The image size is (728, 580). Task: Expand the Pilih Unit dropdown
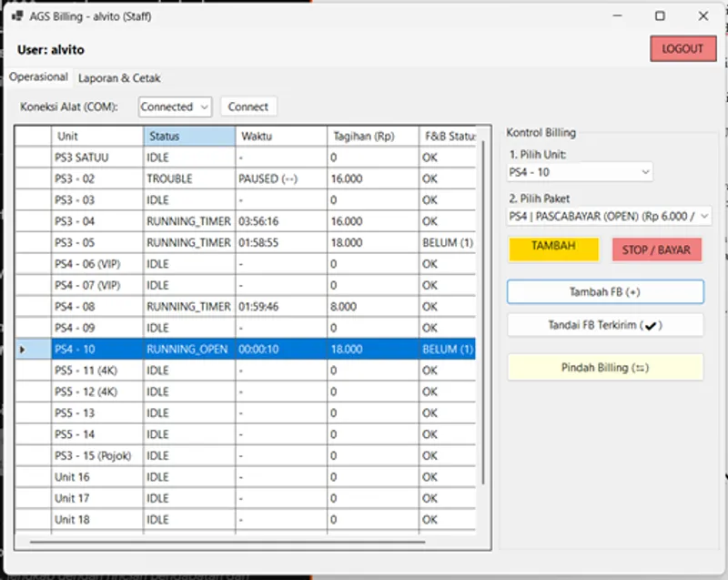(x=581, y=171)
